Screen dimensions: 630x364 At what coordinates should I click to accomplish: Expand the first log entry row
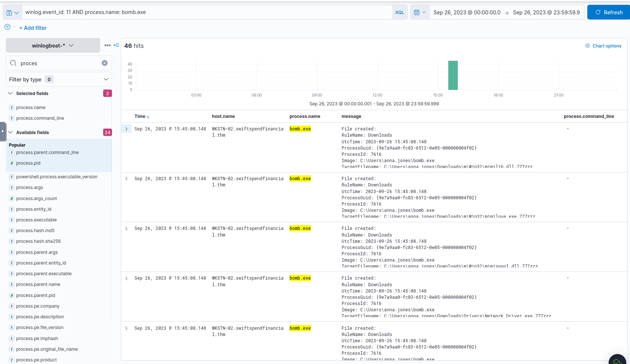click(126, 129)
